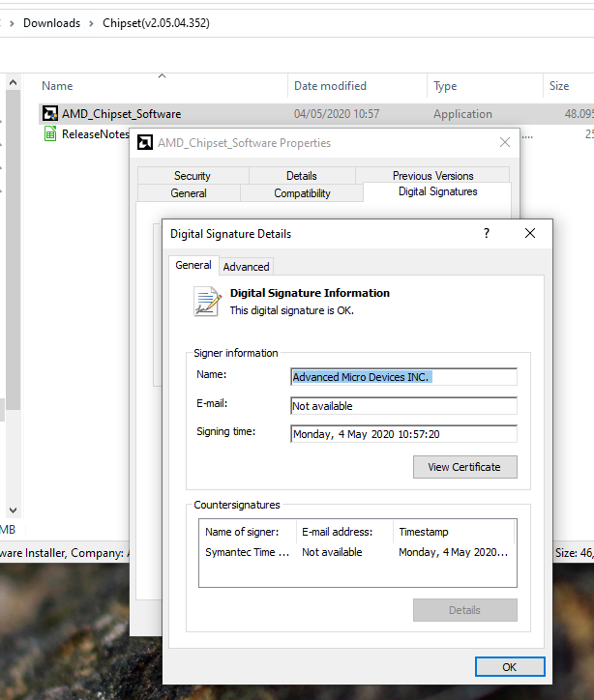This screenshot has height=700, width=594.
Task: Click the navigation pane scroll up arrow
Action: click(x=13, y=82)
